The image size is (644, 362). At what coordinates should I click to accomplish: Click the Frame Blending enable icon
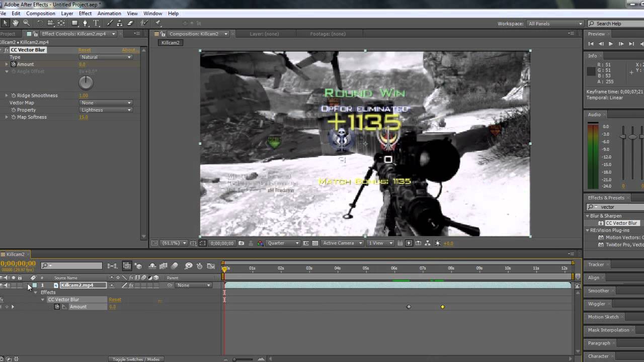click(164, 266)
